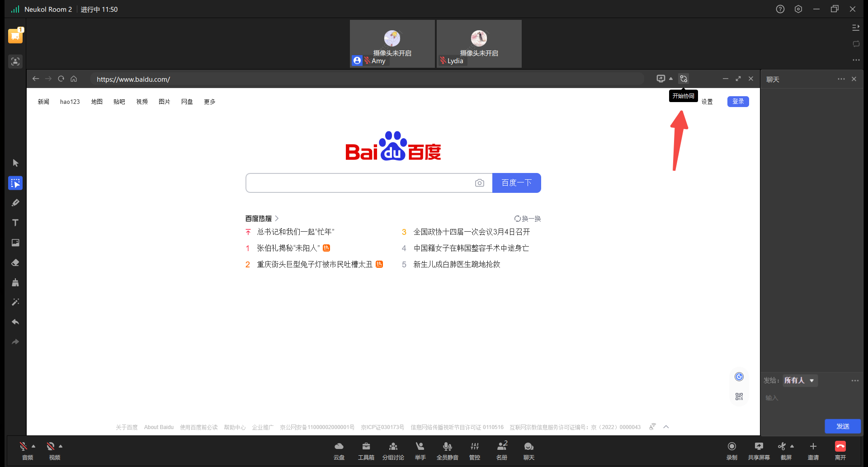Viewport: 868px width, 467px height.
Task: Open 贴吧 in Baidu nav
Action: (x=119, y=102)
